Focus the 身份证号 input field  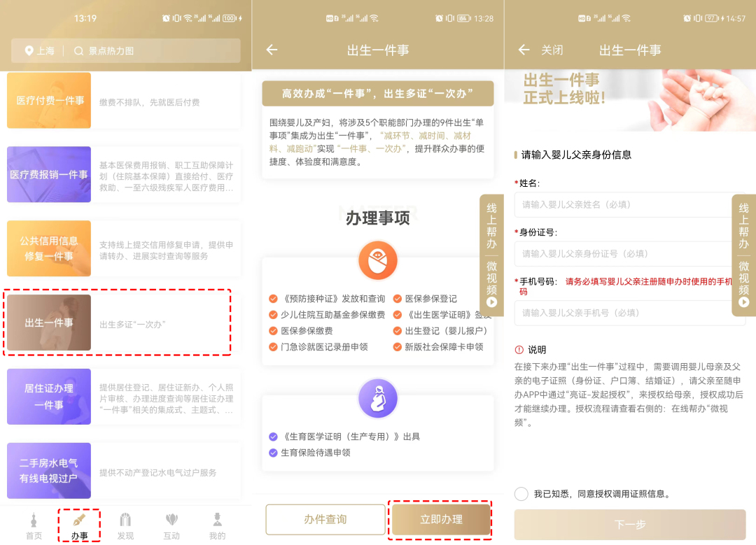pyautogui.click(x=629, y=253)
